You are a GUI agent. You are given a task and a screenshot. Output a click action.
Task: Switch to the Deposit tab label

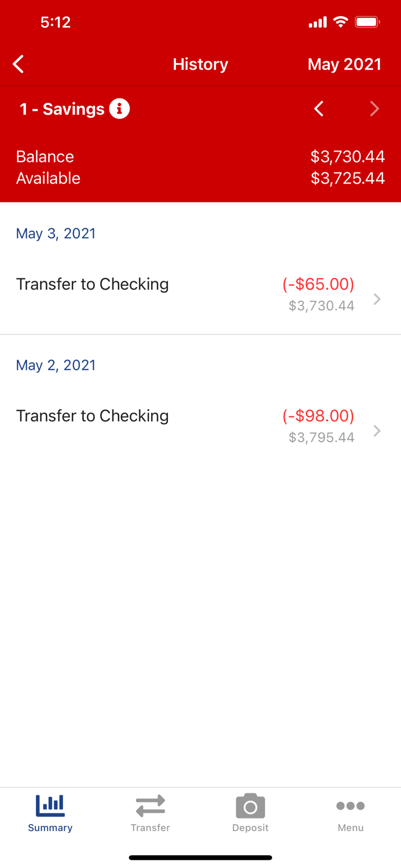pyautogui.click(x=251, y=828)
